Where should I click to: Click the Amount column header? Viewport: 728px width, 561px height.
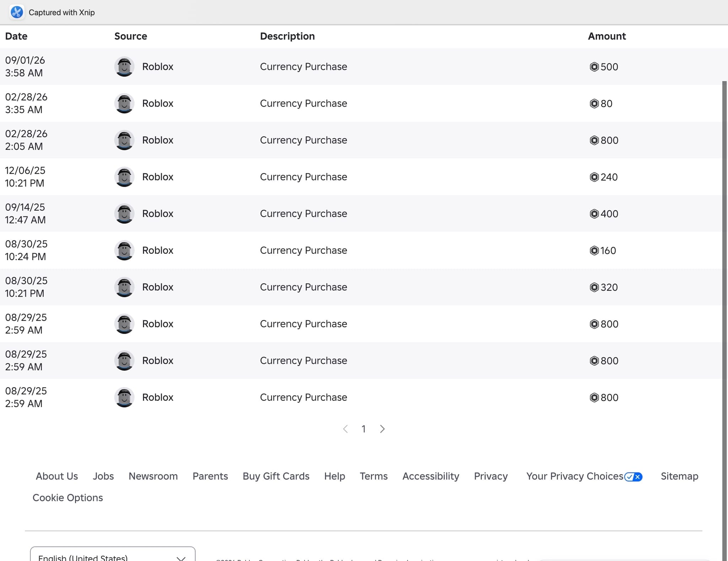(607, 36)
